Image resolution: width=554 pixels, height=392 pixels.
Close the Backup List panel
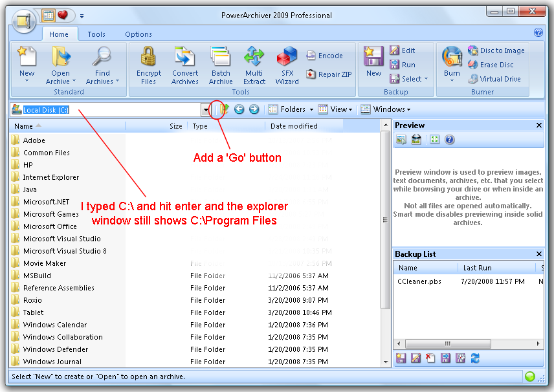coord(539,254)
